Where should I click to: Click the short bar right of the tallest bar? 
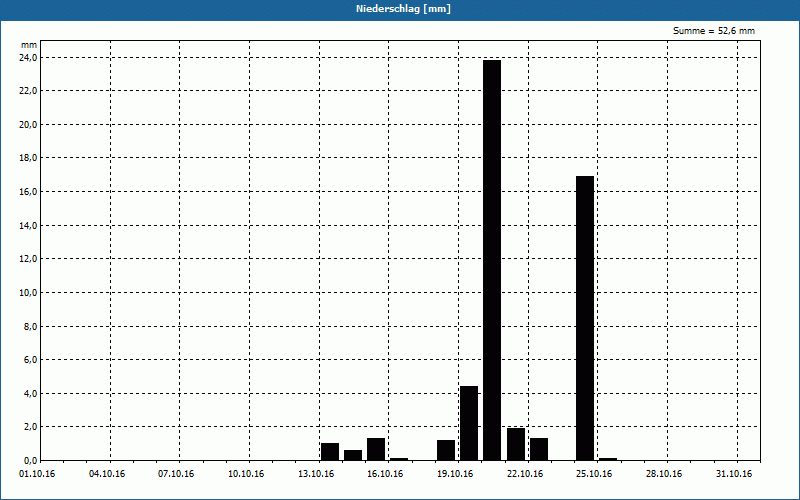(x=516, y=444)
